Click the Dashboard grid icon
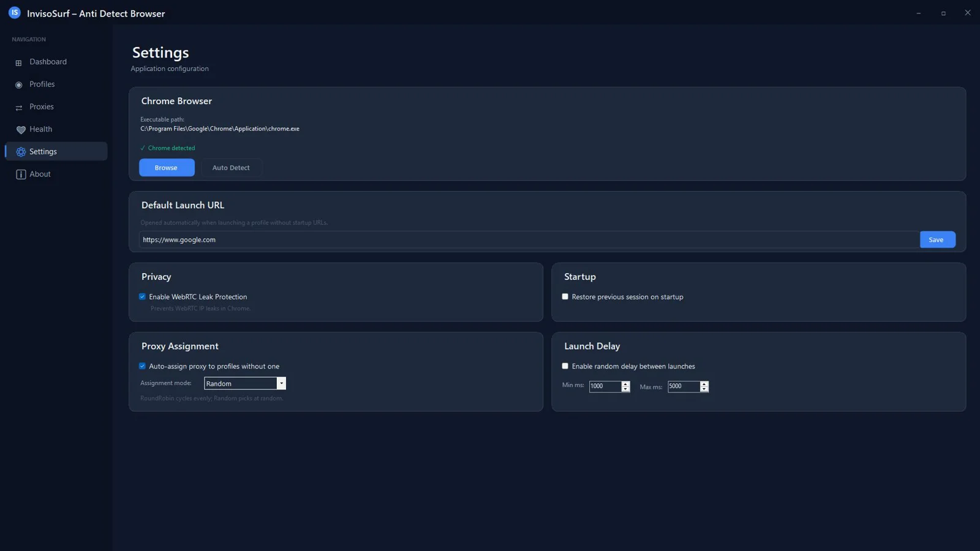 click(18, 62)
